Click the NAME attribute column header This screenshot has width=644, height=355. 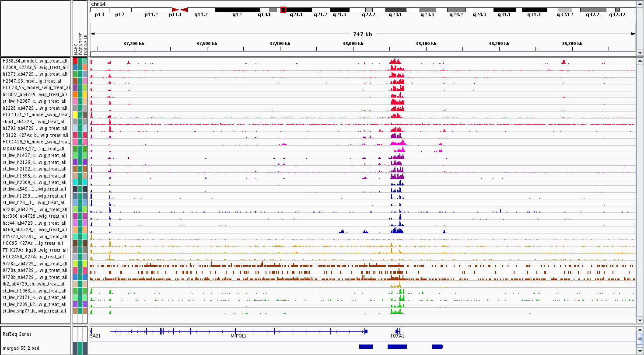pyautogui.click(x=76, y=47)
